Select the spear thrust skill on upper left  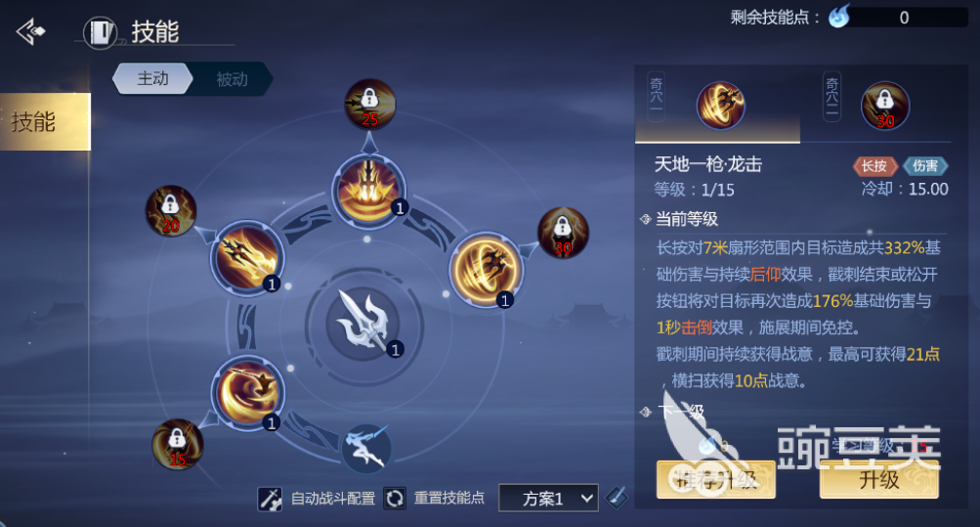tap(247, 256)
